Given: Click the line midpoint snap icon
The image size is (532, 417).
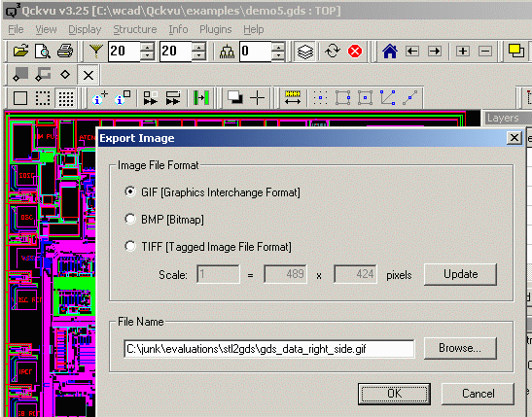Looking at the screenshot, I should 409,98.
